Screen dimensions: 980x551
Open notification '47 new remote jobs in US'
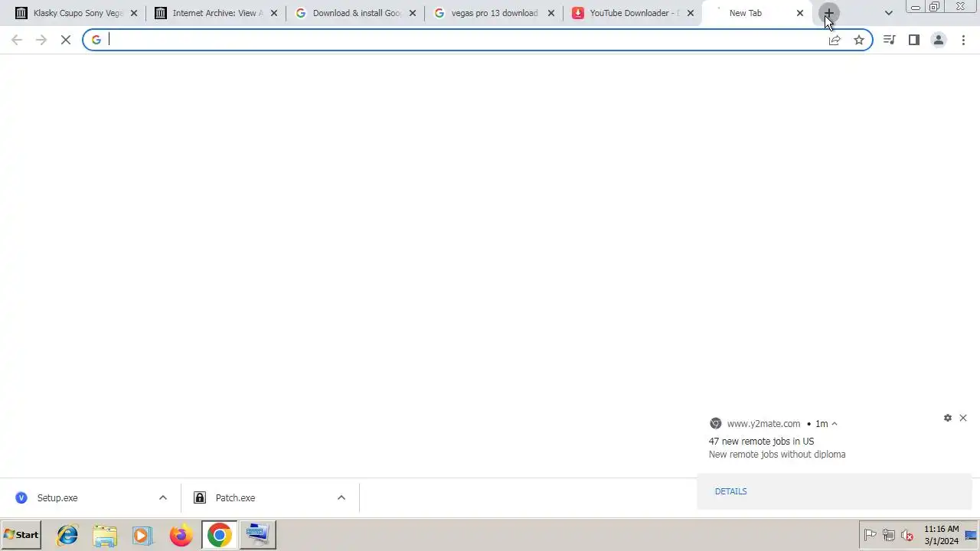(761, 442)
